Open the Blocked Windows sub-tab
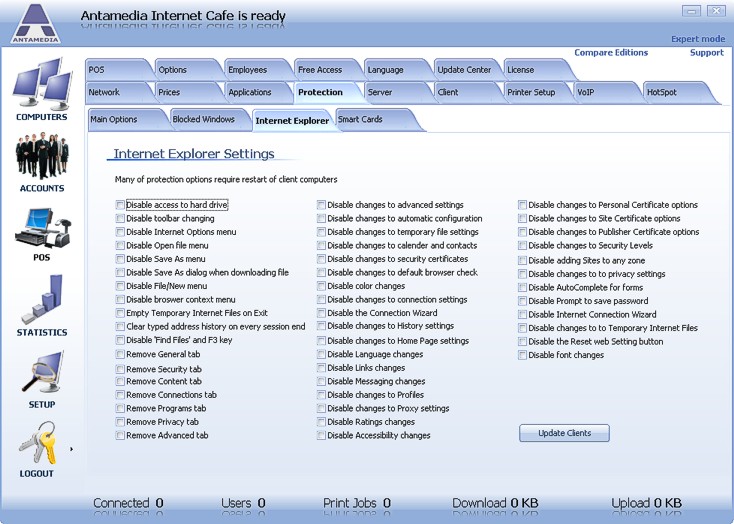The image size is (734, 524). point(209,119)
